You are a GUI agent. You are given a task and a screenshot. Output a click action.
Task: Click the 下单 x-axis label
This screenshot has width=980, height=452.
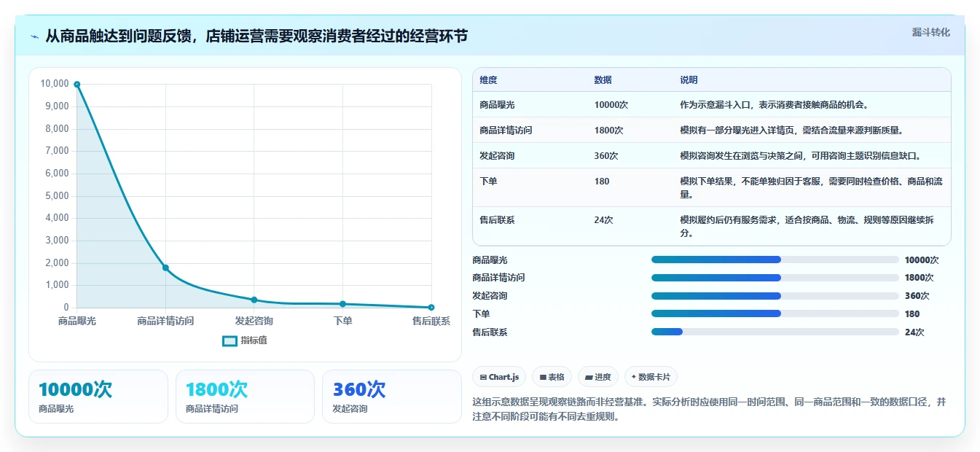342,322
